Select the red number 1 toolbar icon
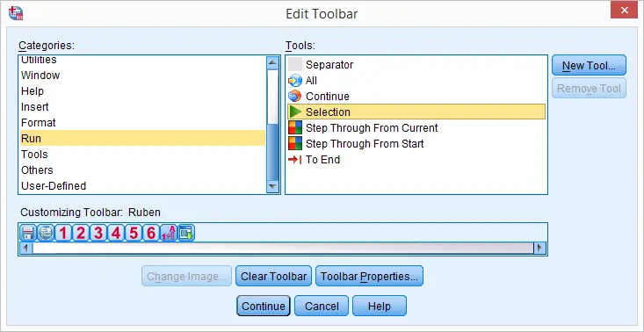The image size is (644, 332). pos(63,233)
